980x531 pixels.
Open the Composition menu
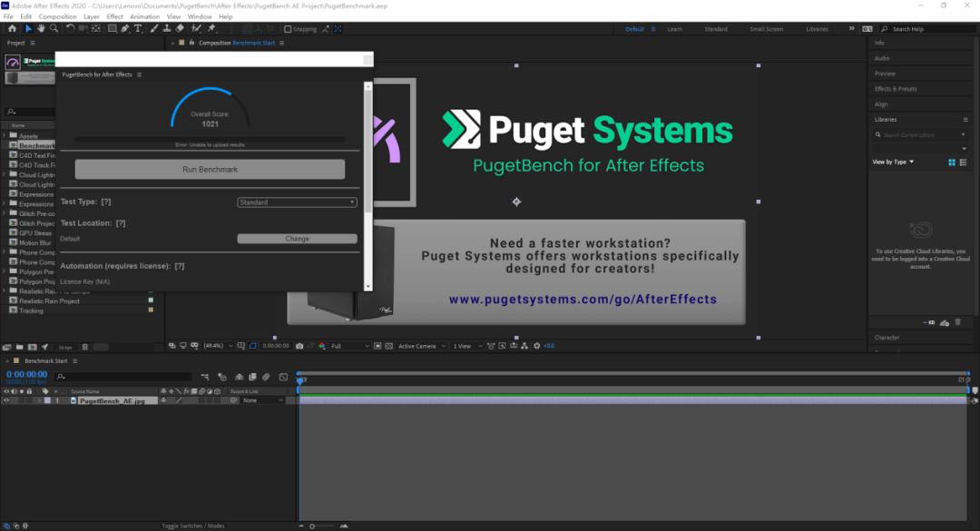(x=57, y=17)
